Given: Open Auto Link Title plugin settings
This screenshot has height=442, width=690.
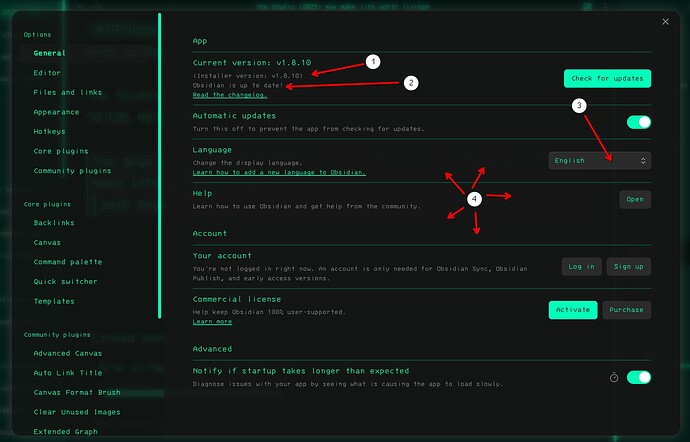Looking at the screenshot, I should click(67, 372).
